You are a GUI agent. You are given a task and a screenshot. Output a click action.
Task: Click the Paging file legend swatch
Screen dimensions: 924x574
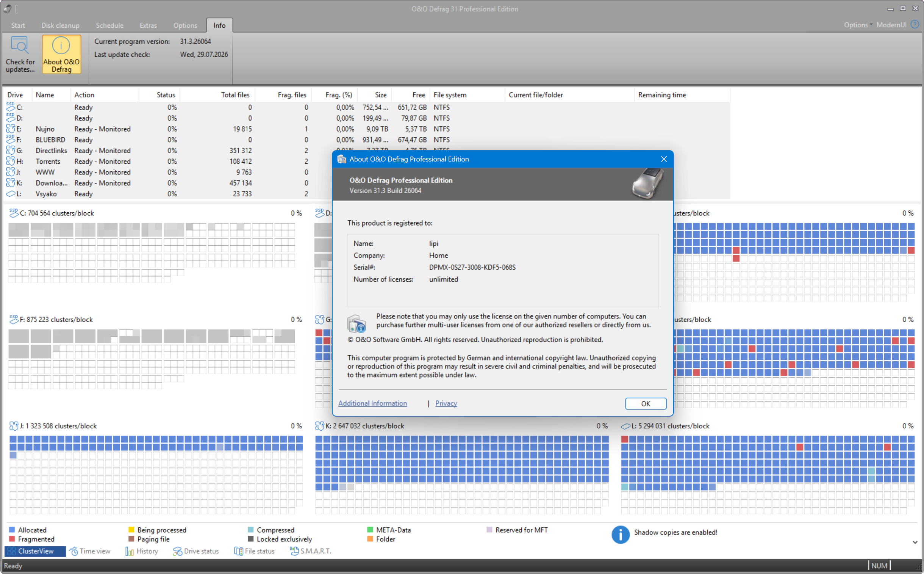[131, 539]
